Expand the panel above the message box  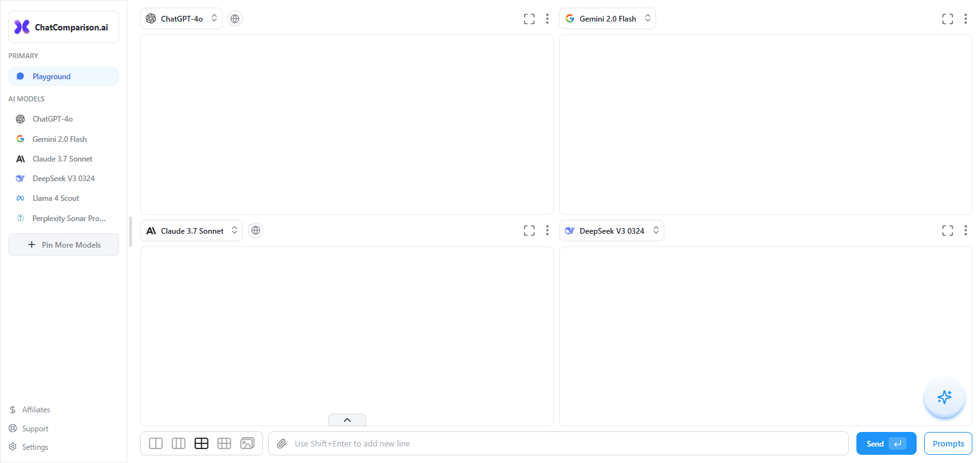347,420
